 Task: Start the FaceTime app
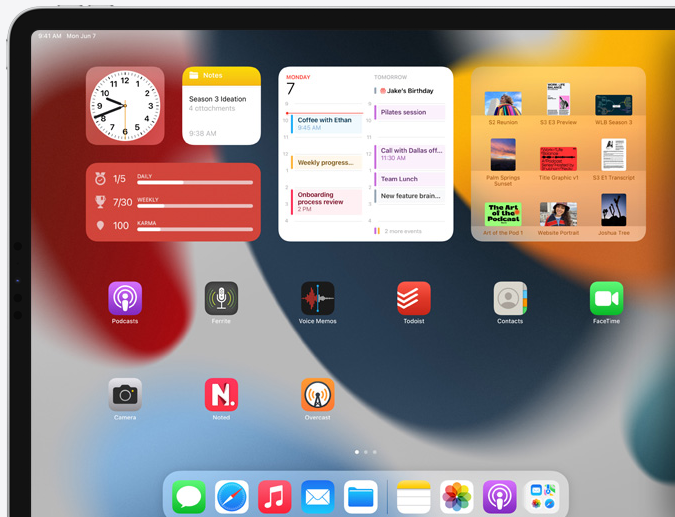click(606, 298)
